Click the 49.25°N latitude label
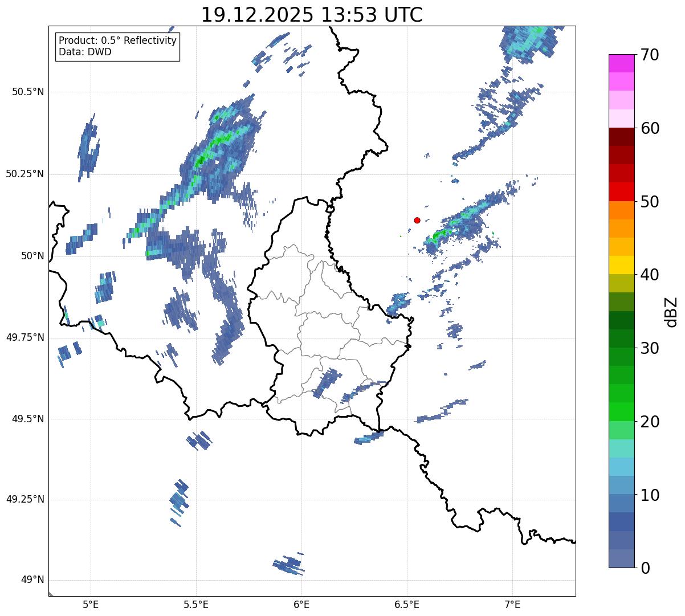Screen dimensions: 685x616 click(25, 499)
